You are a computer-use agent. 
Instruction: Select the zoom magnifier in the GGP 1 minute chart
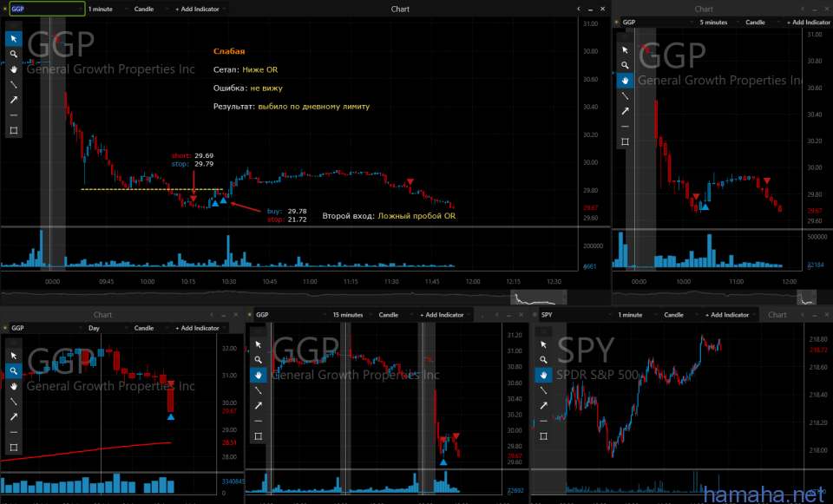[14, 54]
